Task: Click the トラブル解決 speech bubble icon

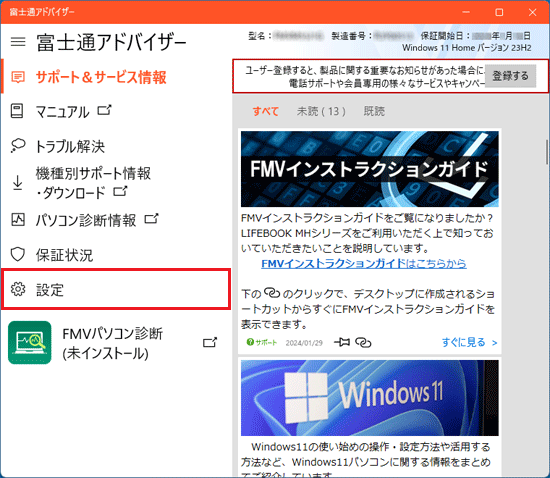Action: (x=18, y=145)
